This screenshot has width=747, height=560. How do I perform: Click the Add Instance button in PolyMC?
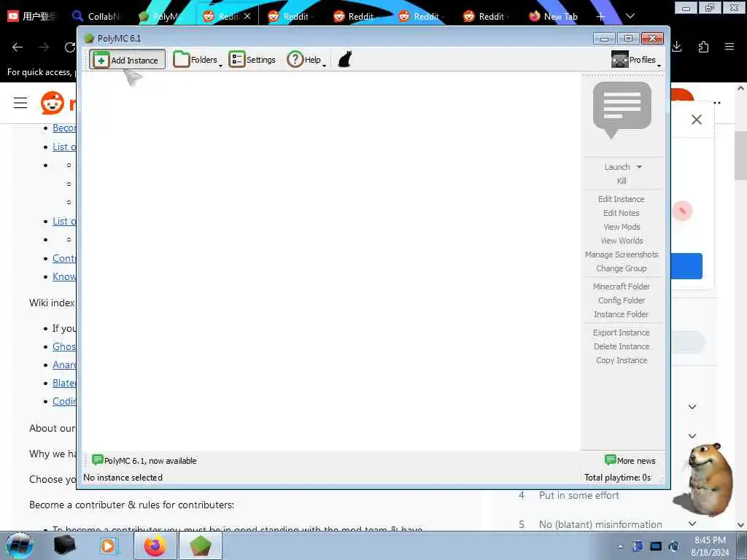pyautogui.click(x=127, y=60)
